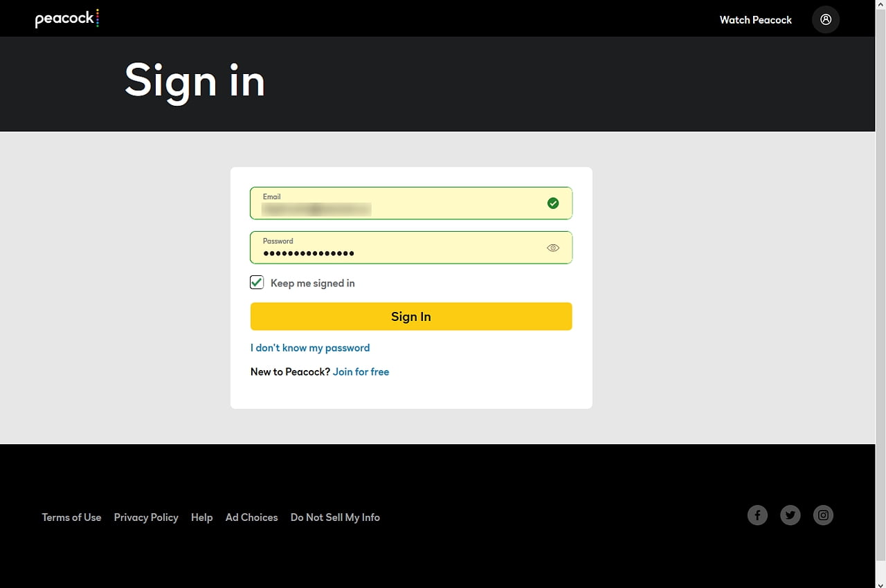
Task: Focus the Password input field
Action: point(411,248)
